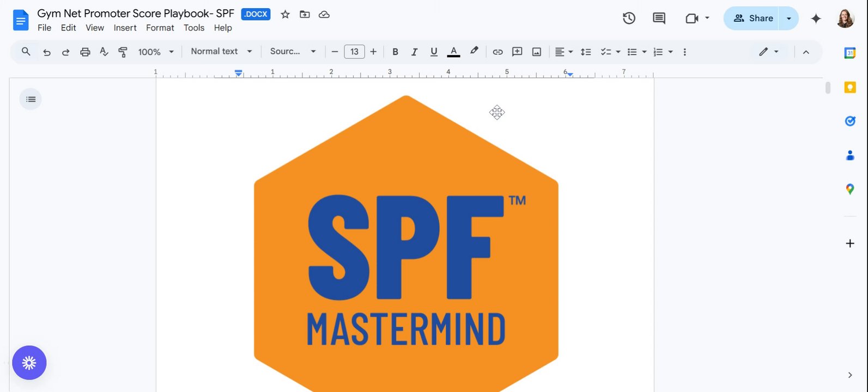The width and height of the screenshot is (868, 392).
Task: Expand numbered list options arrow
Action: click(670, 52)
